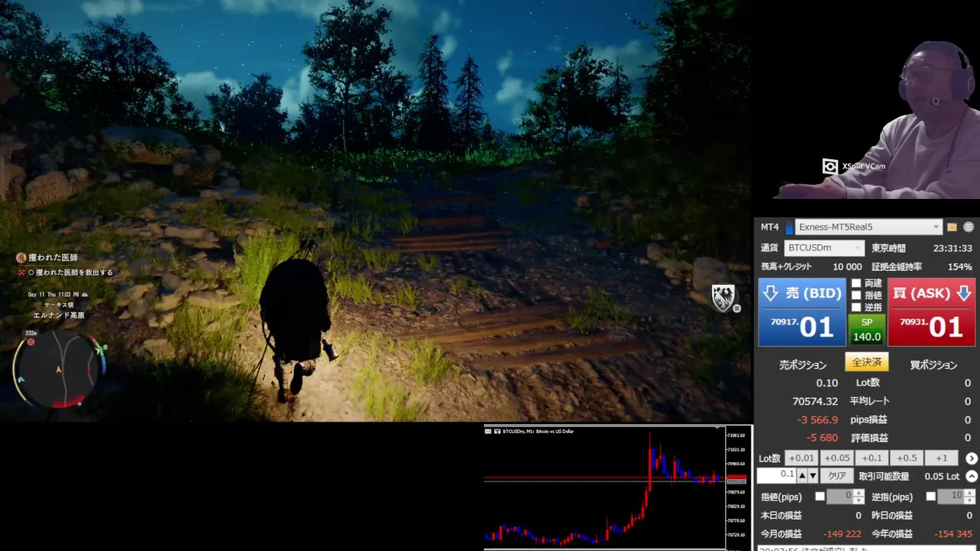Click the game circular minimap
This screenshot has width=980, height=551.
pyautogui.click(x=58, y=371)
